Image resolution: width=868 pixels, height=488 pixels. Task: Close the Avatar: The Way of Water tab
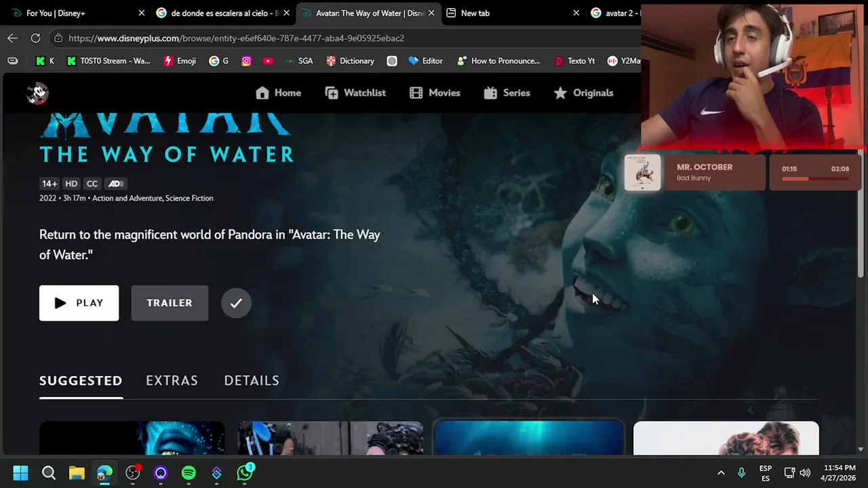[x=431, y=13]
